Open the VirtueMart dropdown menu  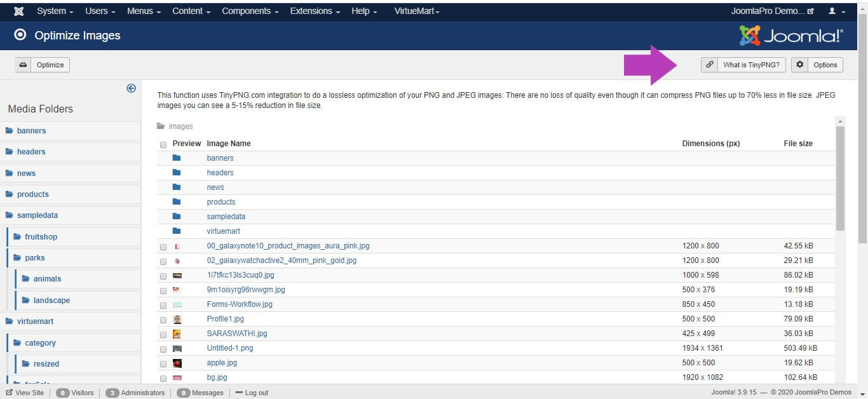(416, 11)
